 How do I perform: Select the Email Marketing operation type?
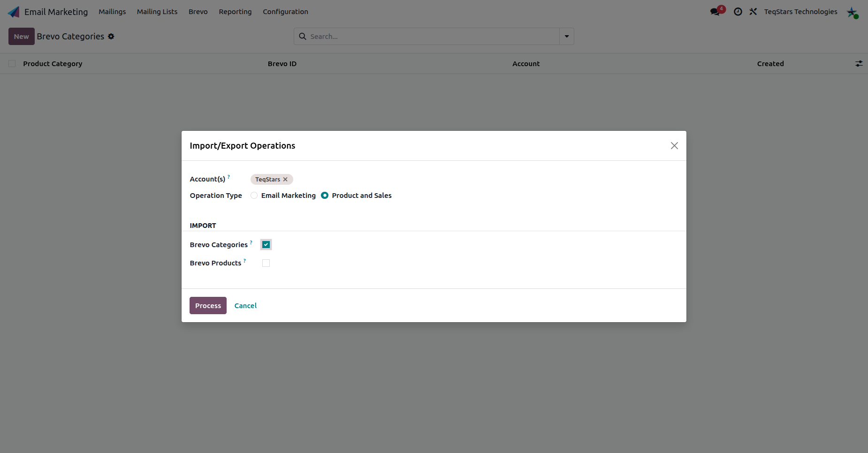coord(254,196)
